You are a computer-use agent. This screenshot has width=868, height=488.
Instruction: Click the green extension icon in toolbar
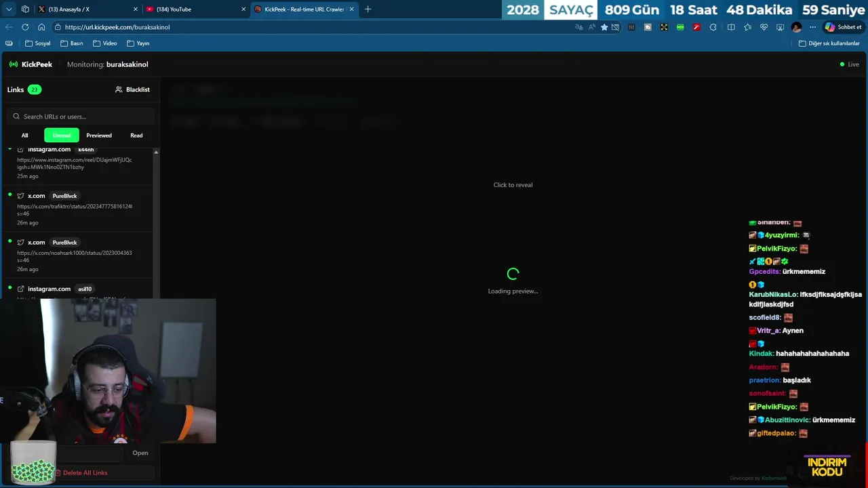[680, 27]
